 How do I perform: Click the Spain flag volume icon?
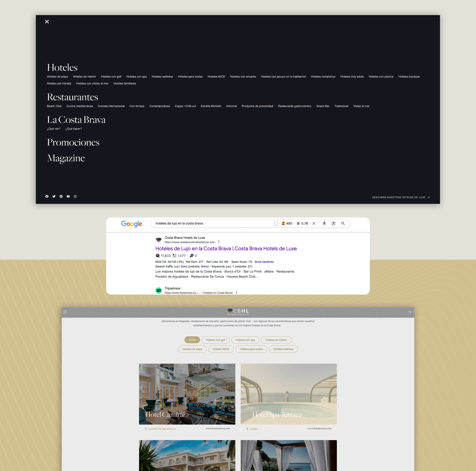point(283,223)
